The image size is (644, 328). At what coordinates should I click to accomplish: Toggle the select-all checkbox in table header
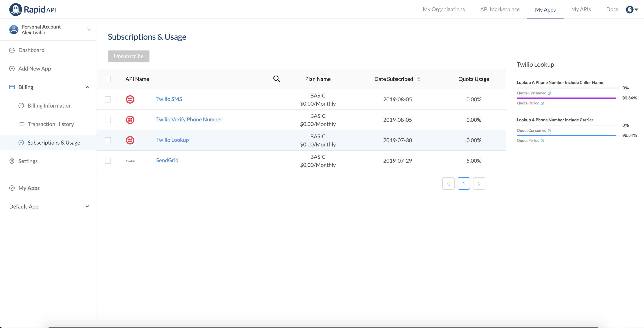point(108,79)
